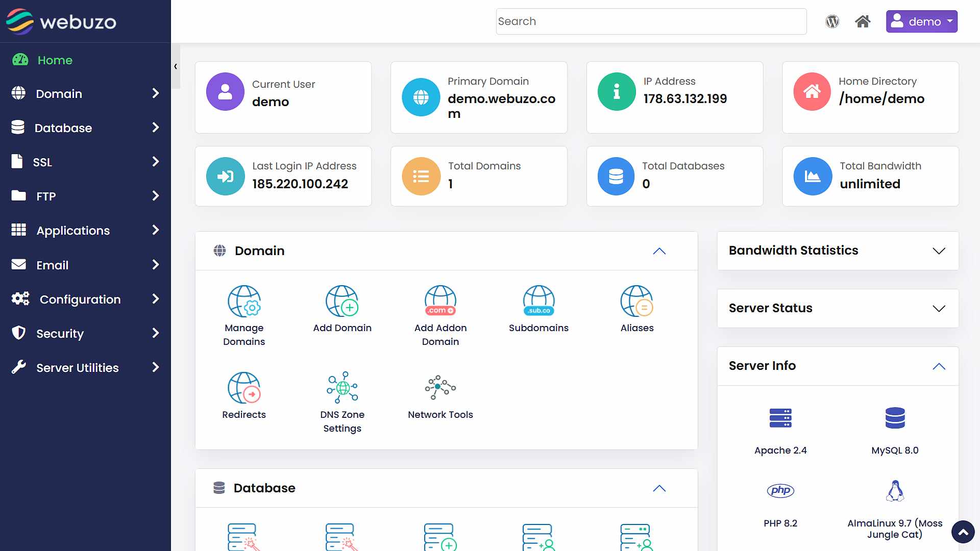Click the Subdomains label link
Viewport: 980px width, 551px height.
click(x=538, y=328)
